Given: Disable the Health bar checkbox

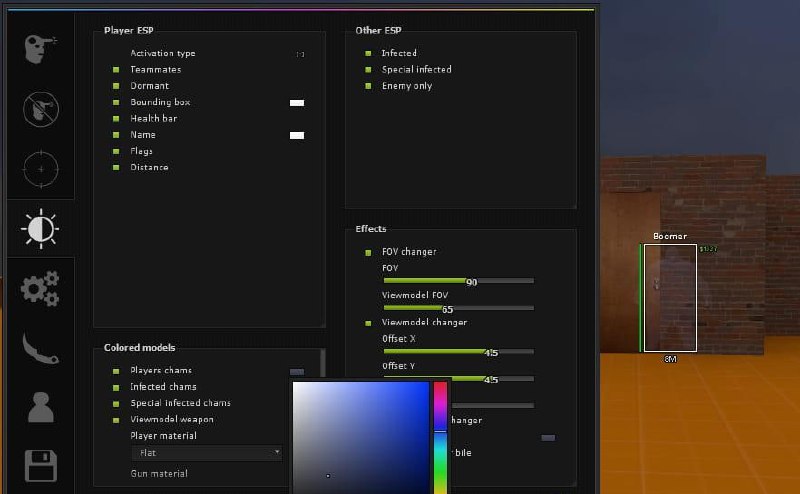Looking at the screenshot, I should coord(116,118).
